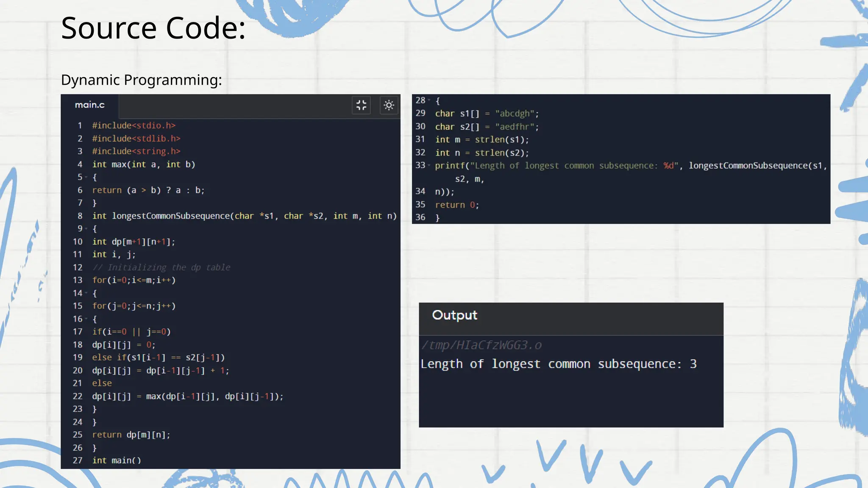The width and height of the screenshot is (868, 488).
Task: Click the "aedfhr" string literal
Action: [x=515, y=127]
